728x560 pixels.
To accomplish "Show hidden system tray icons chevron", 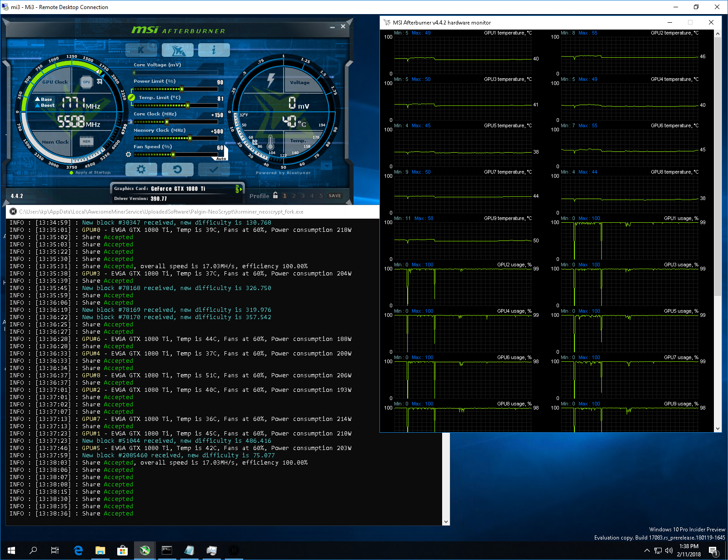I will pyautogui.click(x=647, y=550).
